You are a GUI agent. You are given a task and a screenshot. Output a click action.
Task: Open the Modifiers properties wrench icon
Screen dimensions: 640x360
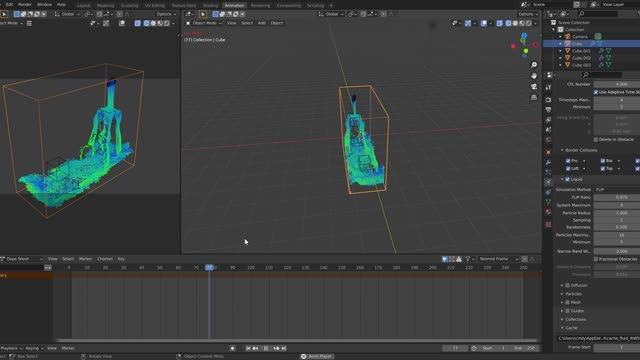(548, 162)
